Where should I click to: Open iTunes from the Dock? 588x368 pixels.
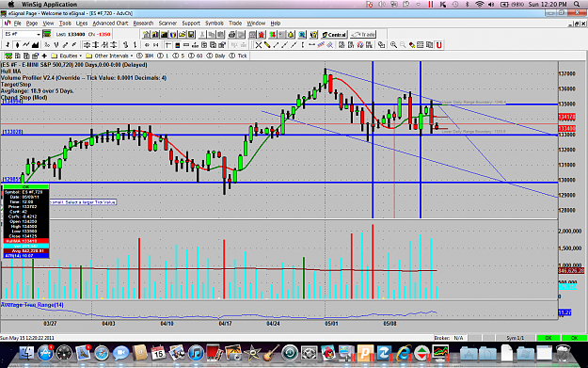pyautogui.click(x=196, y=353)
